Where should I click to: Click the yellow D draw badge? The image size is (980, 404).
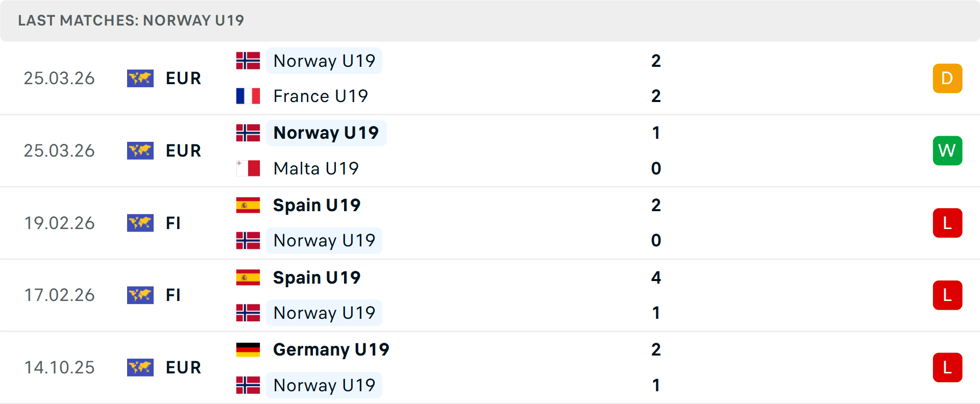pyautogui.click(x=947, y=78)
